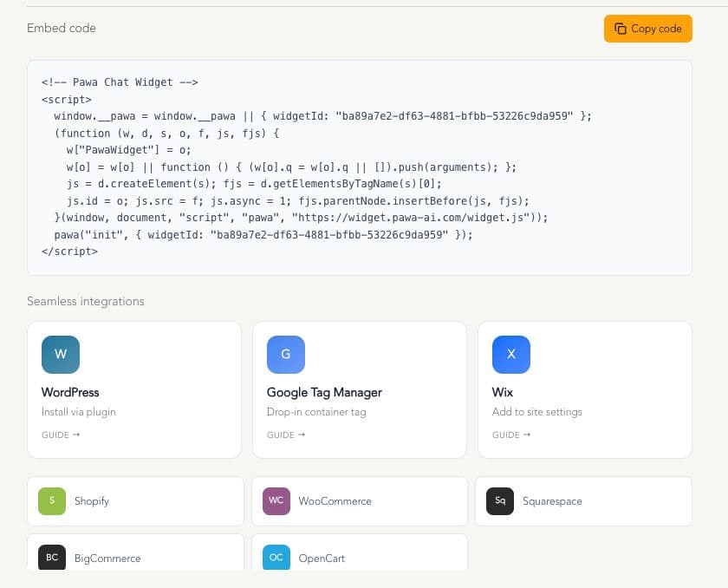Click the WordPress W icon
The height and width of the screenshot is (588, 728).
[x=61, y=355]
